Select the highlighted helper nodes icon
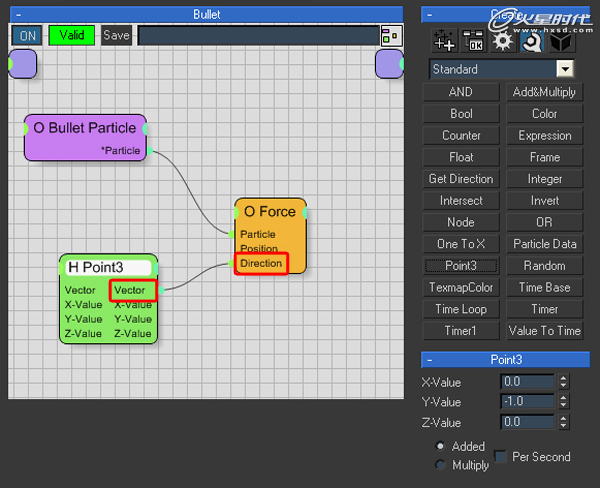The height and width of the screenshot is (488, 600). pyautogui.click(x=532, y=41)
